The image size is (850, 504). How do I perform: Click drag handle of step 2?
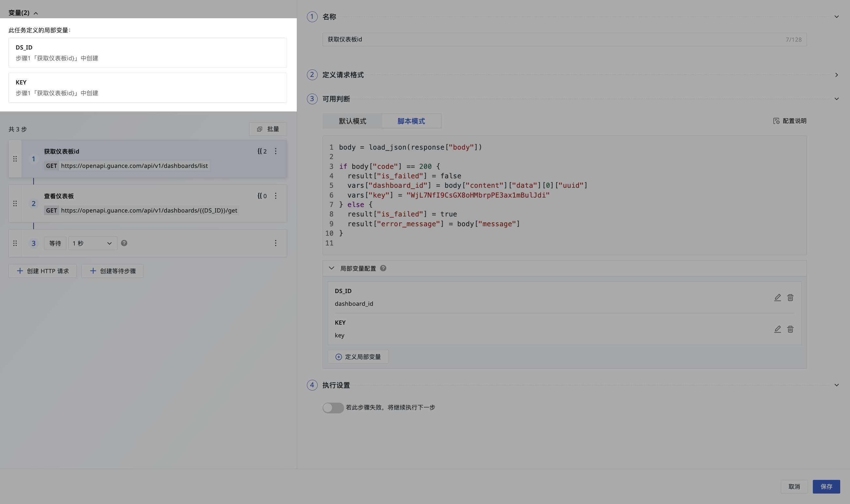click(15, 203)
